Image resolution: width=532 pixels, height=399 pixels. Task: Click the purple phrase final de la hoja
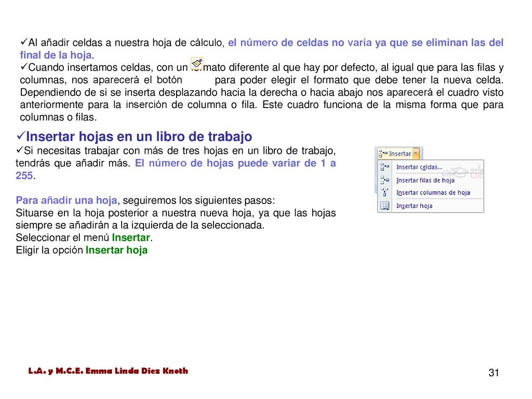[x=56, y=55]
